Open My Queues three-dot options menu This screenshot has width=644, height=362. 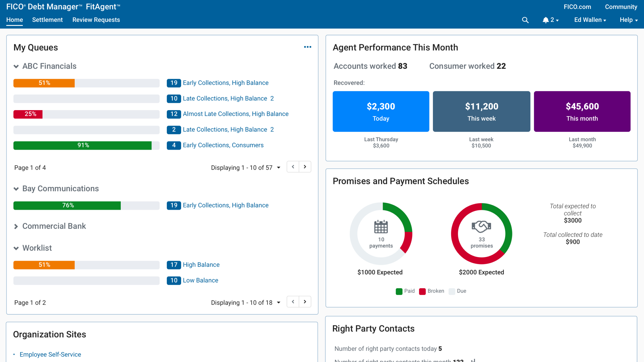[x=307, y=47]
